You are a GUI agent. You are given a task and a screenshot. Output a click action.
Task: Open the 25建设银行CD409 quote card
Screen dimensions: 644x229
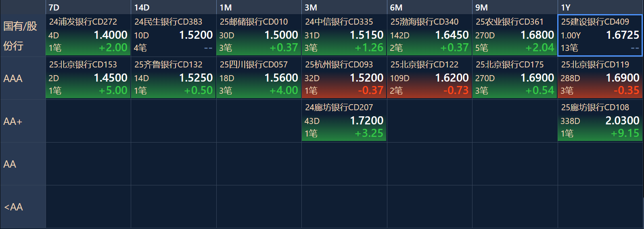600,35
